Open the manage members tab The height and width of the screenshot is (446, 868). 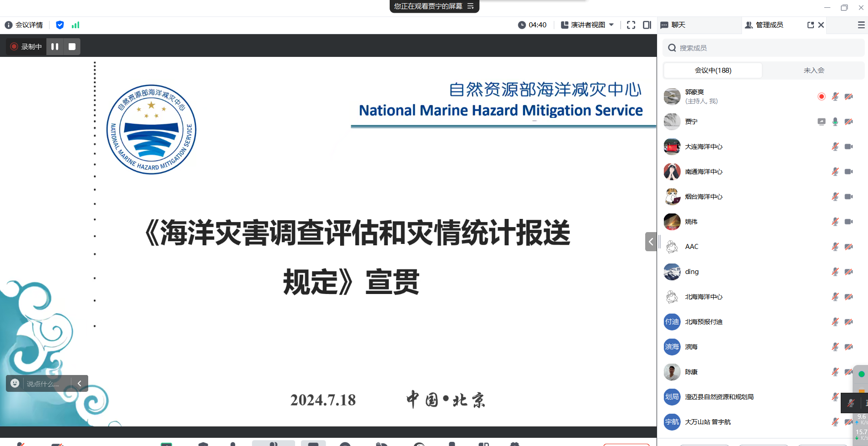point(764,25)
